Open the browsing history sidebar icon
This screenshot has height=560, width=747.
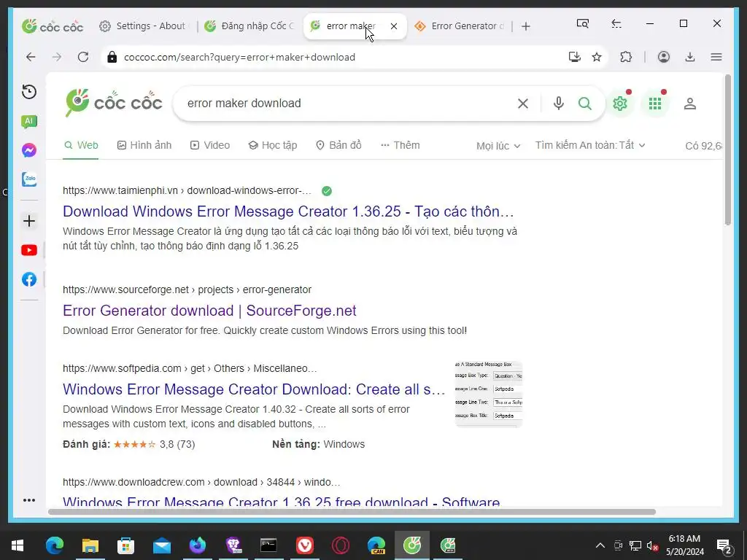29,91
